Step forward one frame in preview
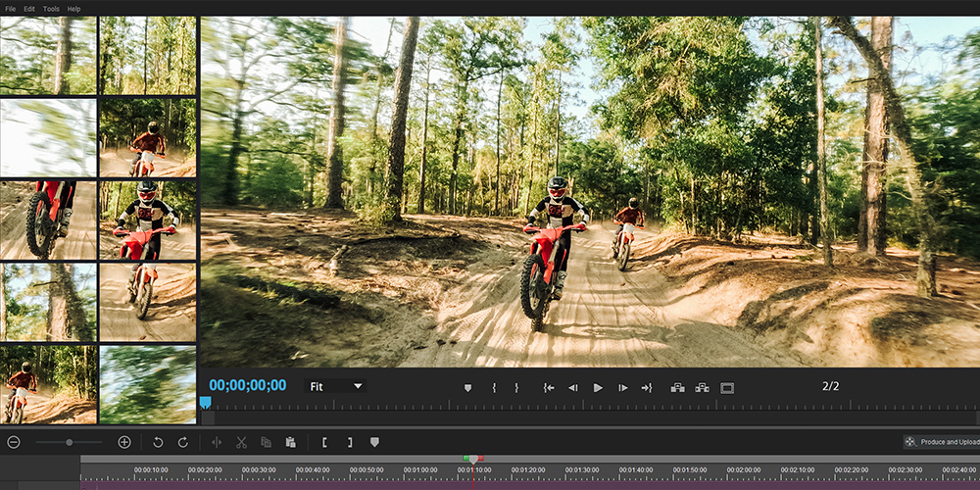Image resolution: width=980 pixels, height=490 pixels. [x=622, y=387]
